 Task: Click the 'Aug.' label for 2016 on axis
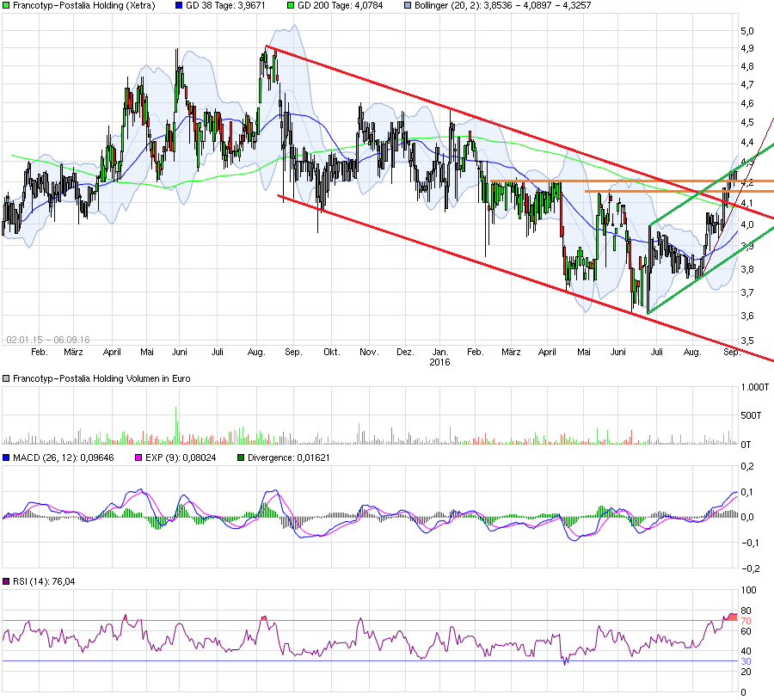(x=692, y=352)
